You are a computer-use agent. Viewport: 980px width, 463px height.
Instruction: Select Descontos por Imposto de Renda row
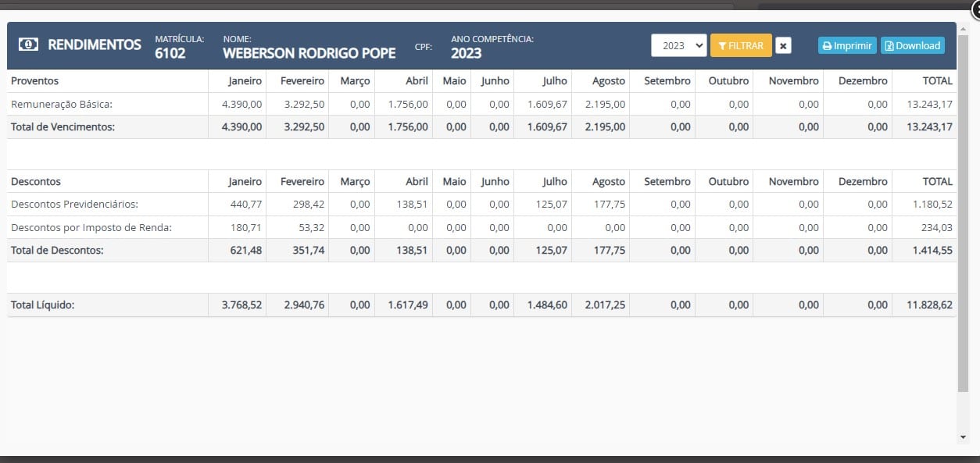[91, 228]
